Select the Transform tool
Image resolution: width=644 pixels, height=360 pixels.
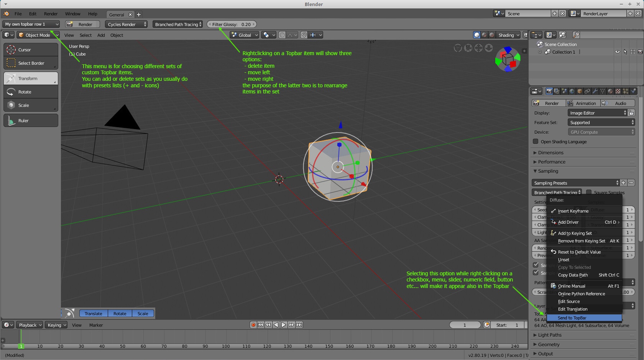pos(31,78)
